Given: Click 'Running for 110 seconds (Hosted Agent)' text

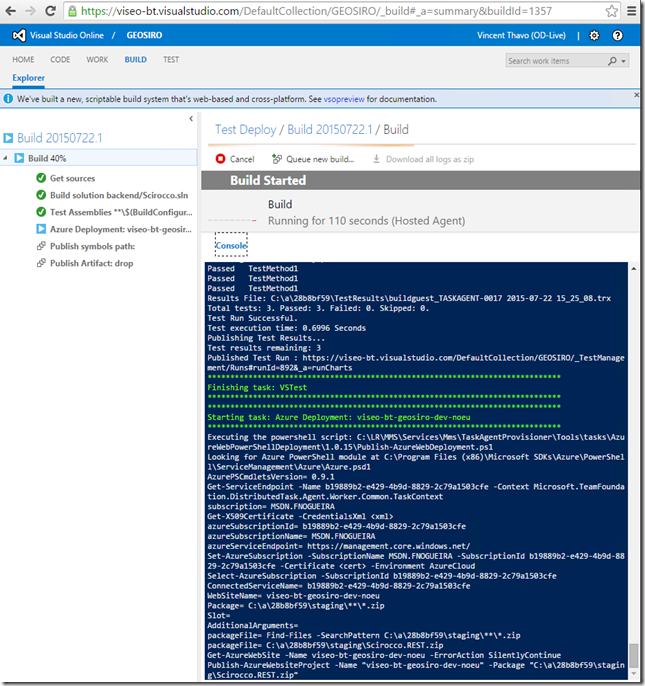Looking at the screenshot, I should coord(366,220).
